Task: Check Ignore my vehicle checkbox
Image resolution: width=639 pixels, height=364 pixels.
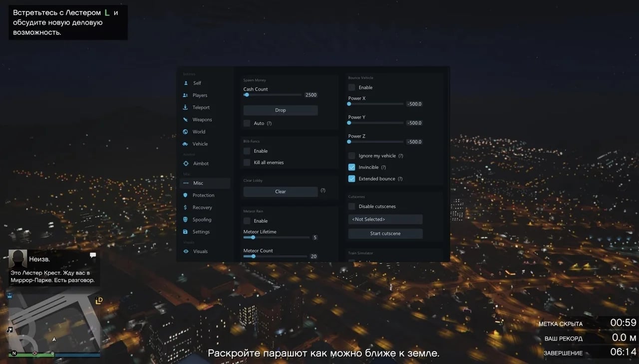Action: click(x=351, y=156)
